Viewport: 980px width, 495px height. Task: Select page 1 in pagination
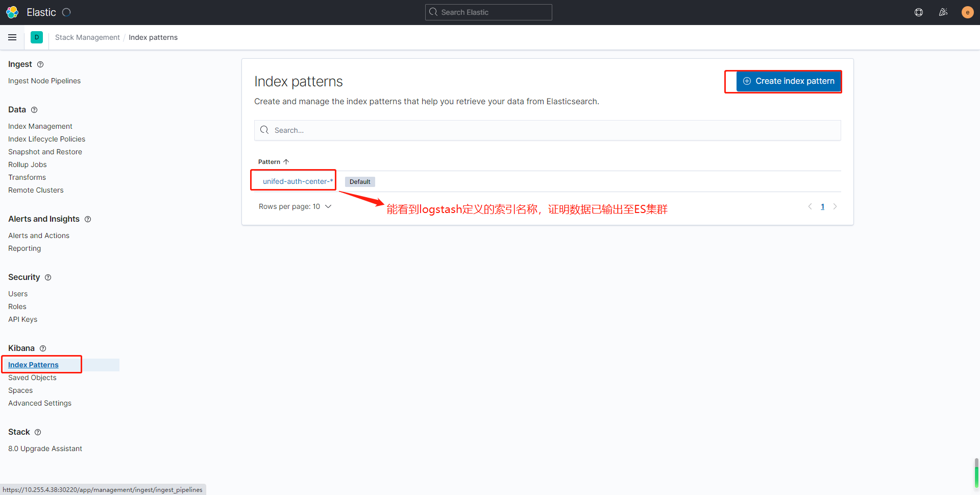tap(822, 206)
